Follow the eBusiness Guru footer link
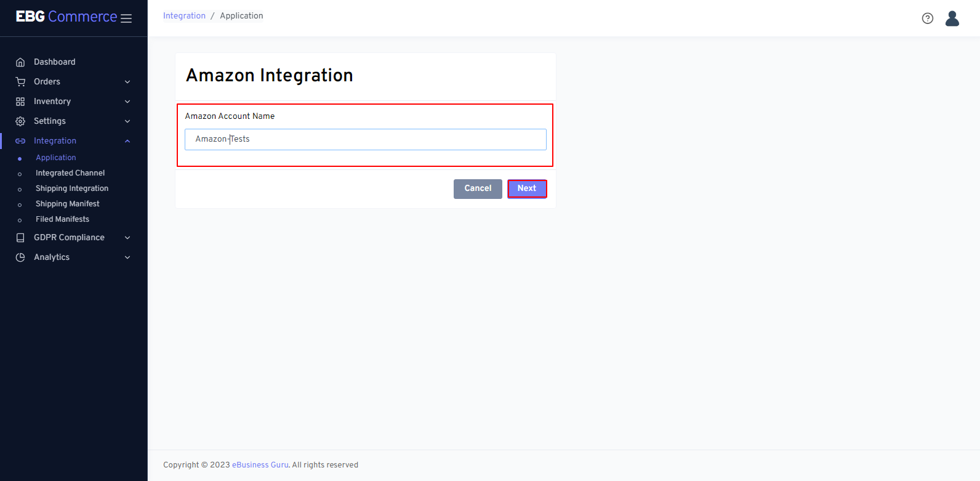This screenshot has height=481, width=980. tap(260, 465)
